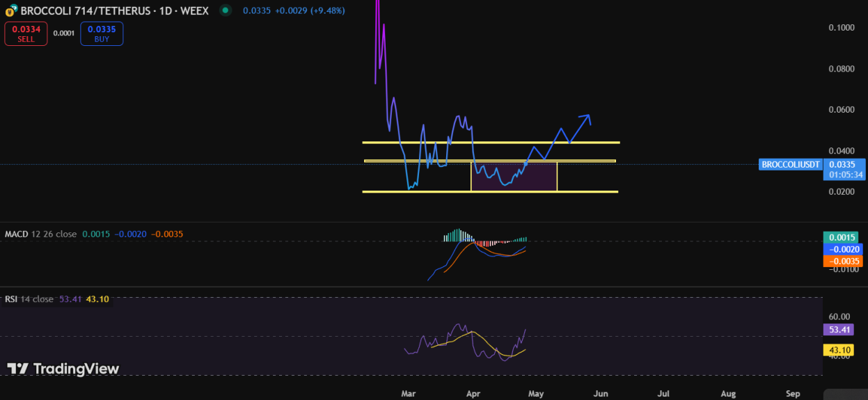This screenshot has height=400, width=868.
Task: Click the 0.1000 price scale value
Action: point(842,28)
